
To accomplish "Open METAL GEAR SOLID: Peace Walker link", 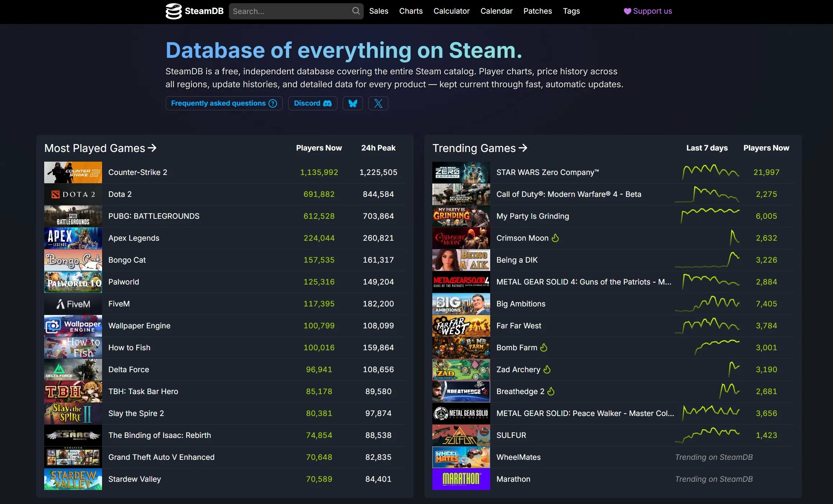I will (x=585, y=413).
